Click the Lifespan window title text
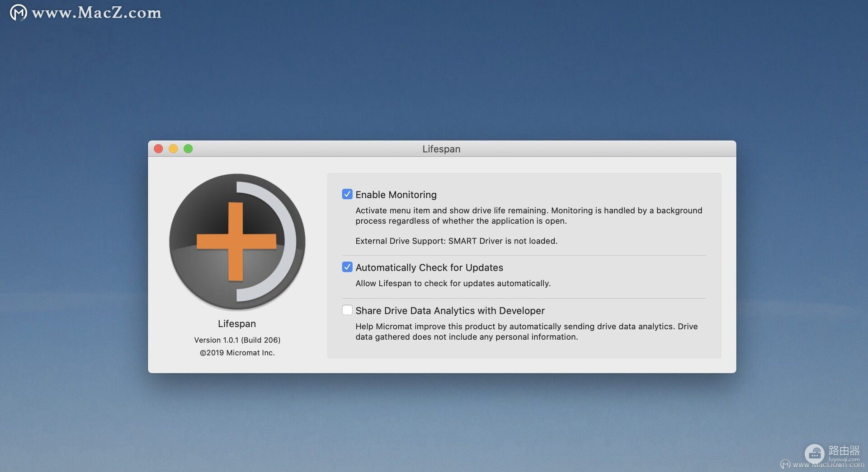 click(441, 149)
